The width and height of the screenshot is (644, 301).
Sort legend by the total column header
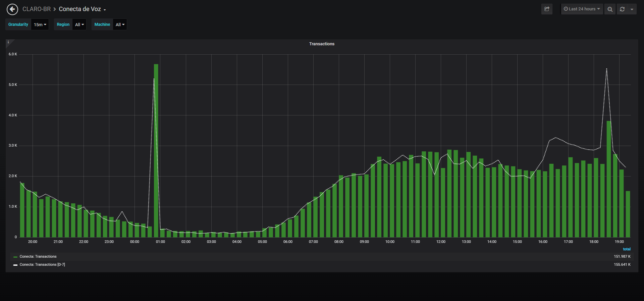click(x=627, y=249)
